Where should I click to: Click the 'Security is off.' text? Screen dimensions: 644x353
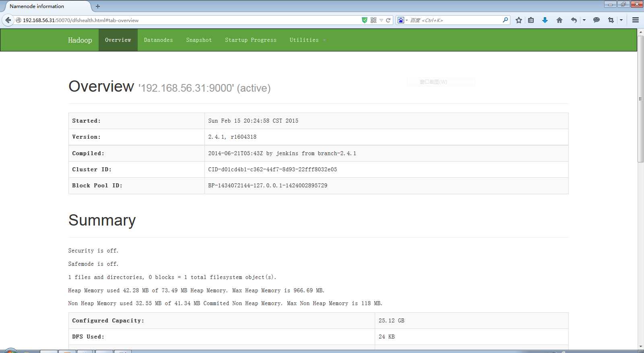[x=93, y=250]
